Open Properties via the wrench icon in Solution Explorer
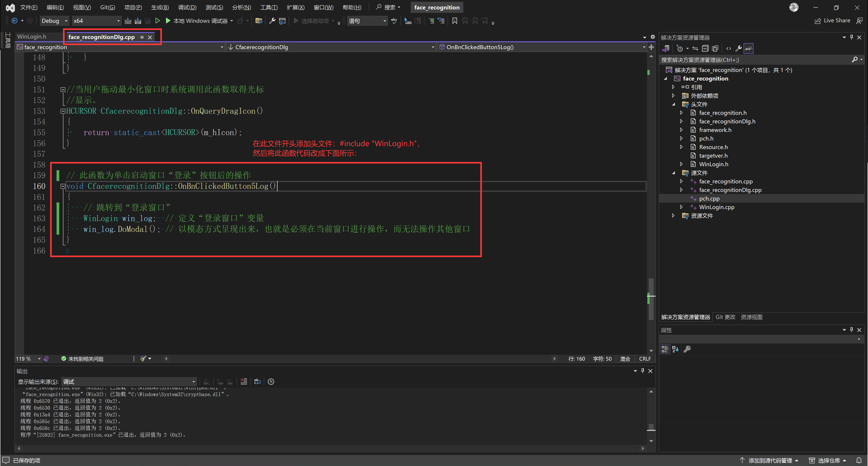The image size is (868, 466). pyautogui.click(x=738, y=48)
